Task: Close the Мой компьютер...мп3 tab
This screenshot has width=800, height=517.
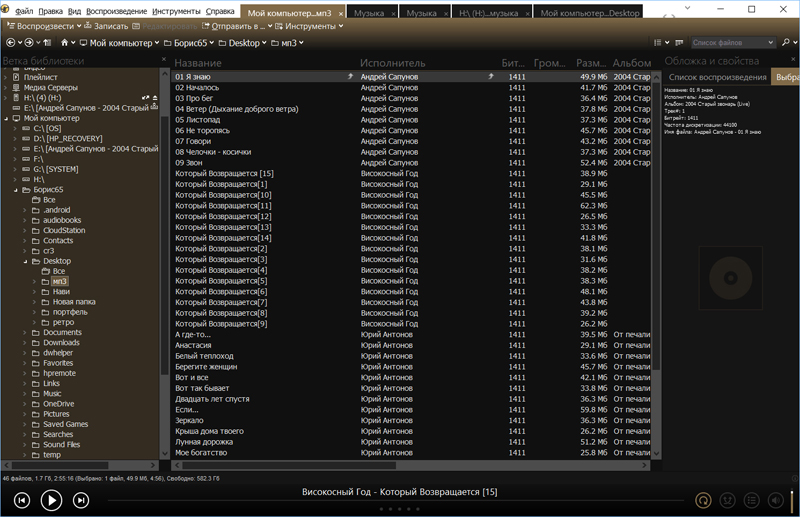Action: pos(341,14)
